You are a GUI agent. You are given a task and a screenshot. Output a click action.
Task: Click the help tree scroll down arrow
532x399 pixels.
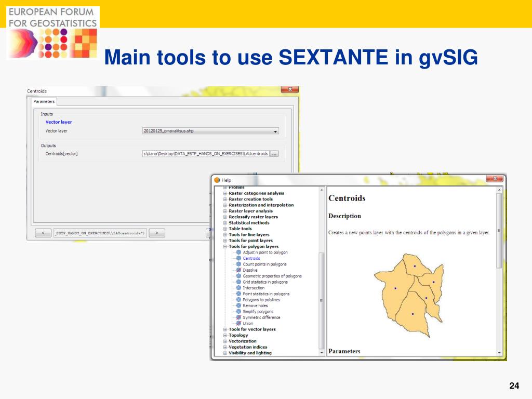(x=322, y=353)
